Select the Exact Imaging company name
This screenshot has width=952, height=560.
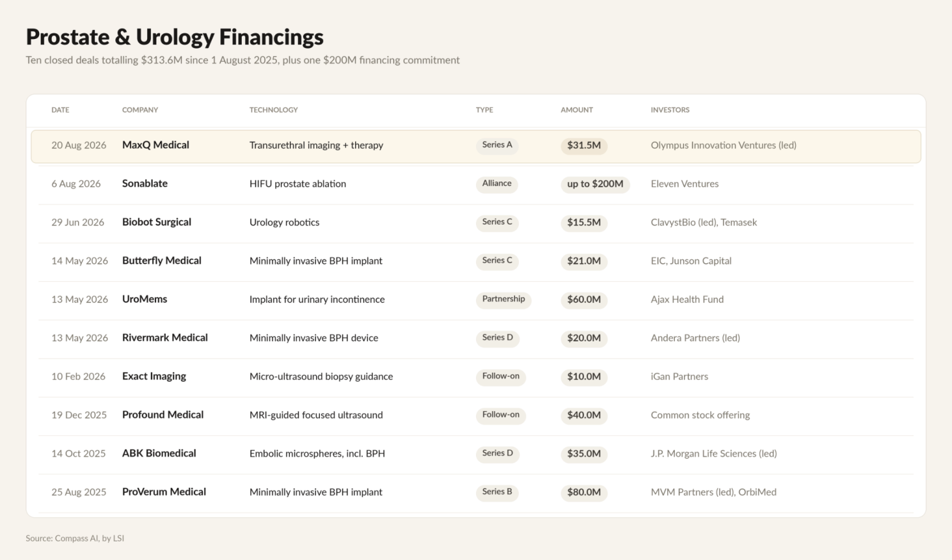pyautogui.click(x=154, y=376)
